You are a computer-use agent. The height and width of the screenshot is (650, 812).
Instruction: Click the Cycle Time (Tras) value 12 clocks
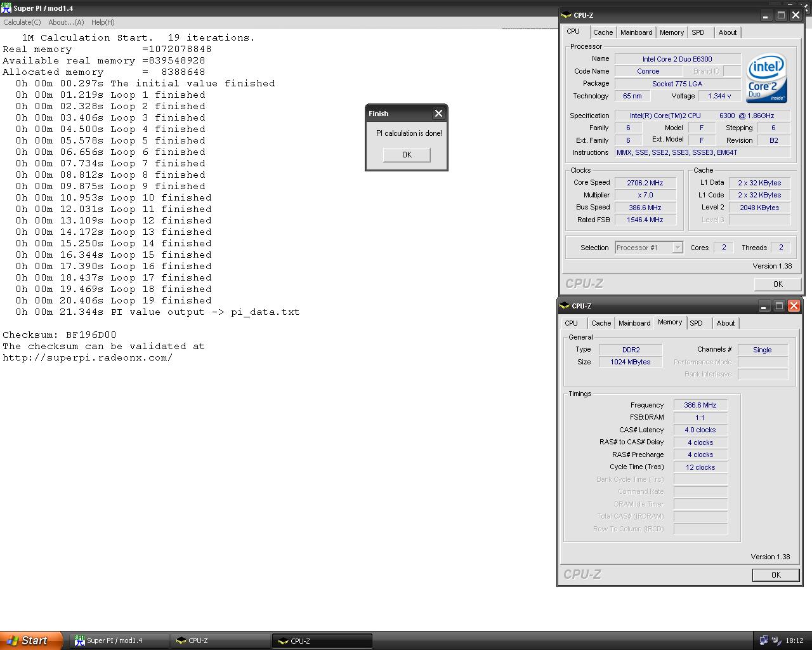click(700, 467)
